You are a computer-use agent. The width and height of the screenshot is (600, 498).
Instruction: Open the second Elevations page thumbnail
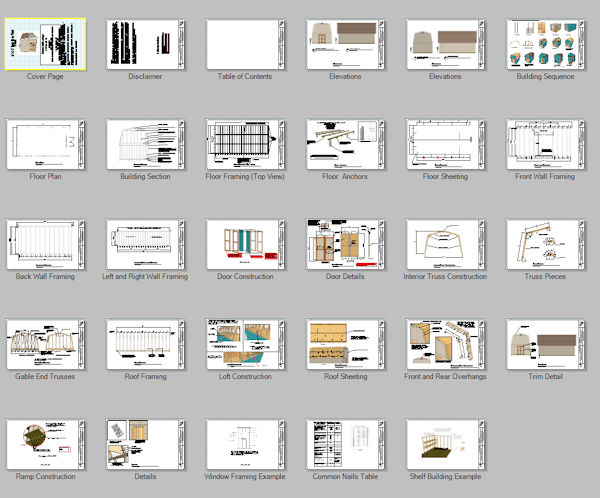click(445, 44)
